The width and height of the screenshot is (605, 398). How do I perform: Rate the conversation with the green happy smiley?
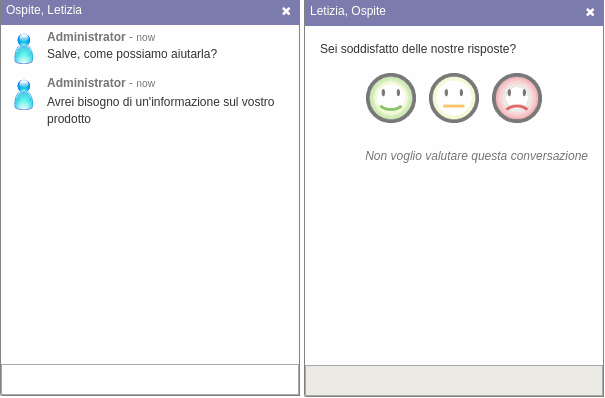point(391,98)
